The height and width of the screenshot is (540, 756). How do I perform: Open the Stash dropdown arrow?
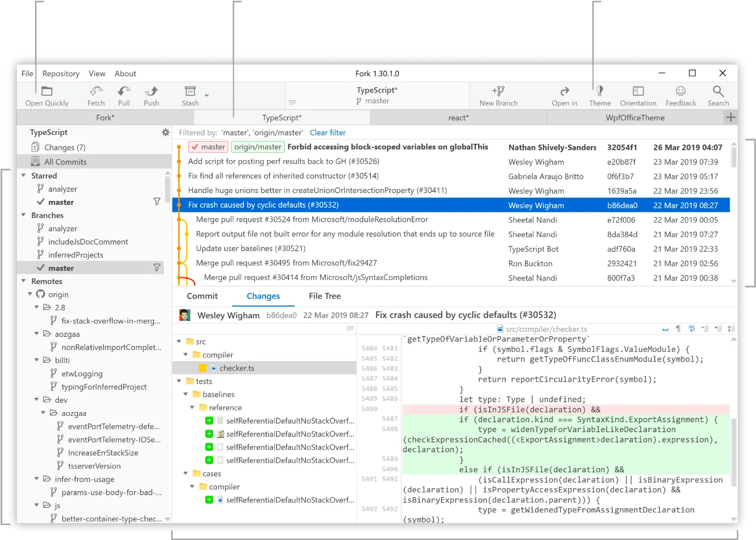click(206, 94)
